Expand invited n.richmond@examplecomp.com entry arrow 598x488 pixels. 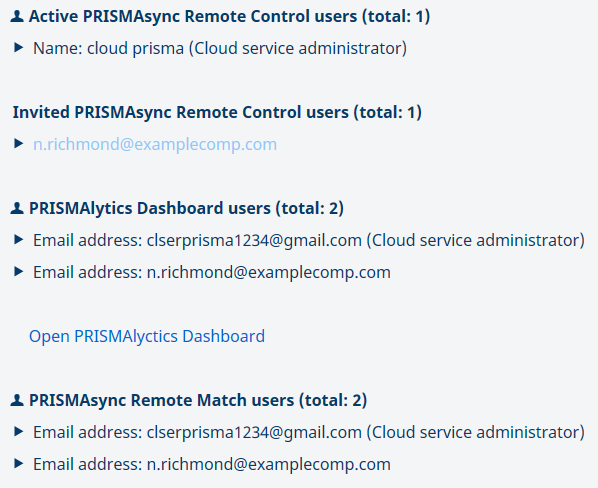tap(18, 144)
